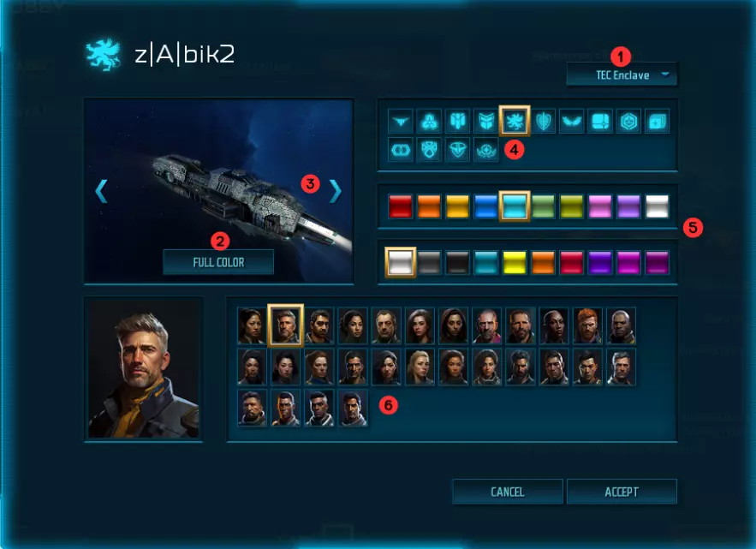This screenshot has height=549, width=756.
Task: Select the white primary color swatch
Action: (658, 206)
